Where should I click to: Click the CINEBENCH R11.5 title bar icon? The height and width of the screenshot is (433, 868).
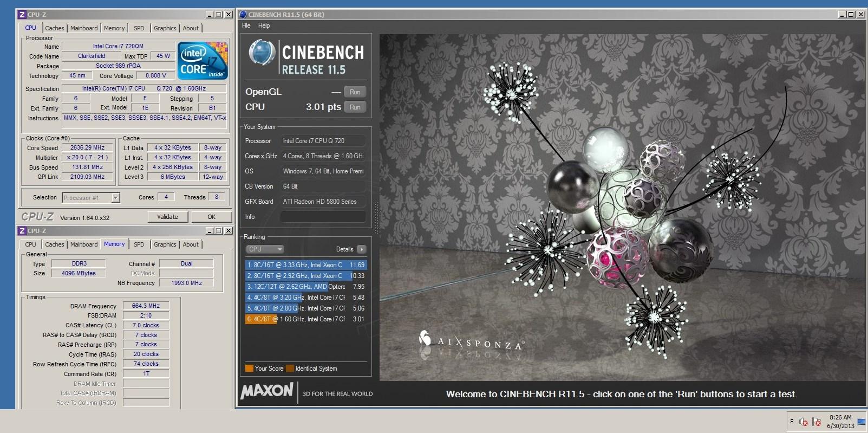[243, 15]
